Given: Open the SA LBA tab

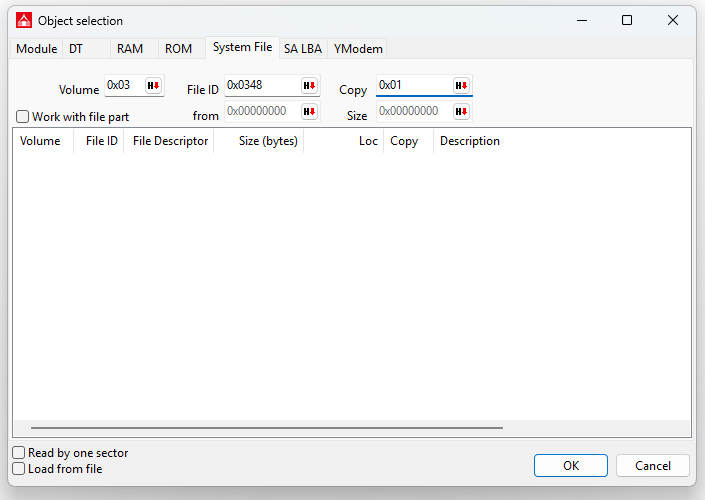Looking at the screenshot, I should tap(302, 49).
